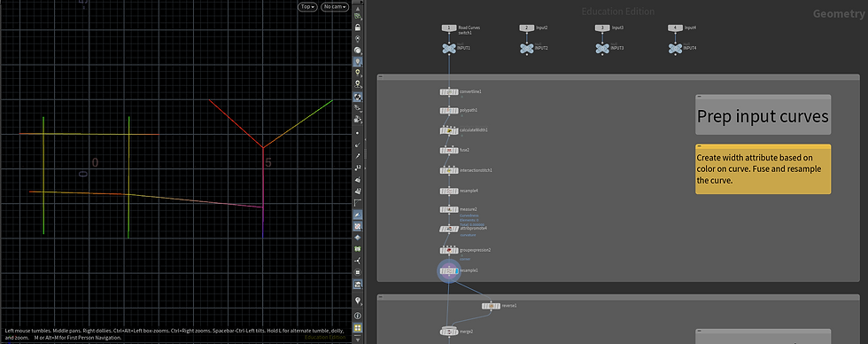868x344 pixels.
Task: Click the info icon on the display toolbar
Action: pos(358,316)
